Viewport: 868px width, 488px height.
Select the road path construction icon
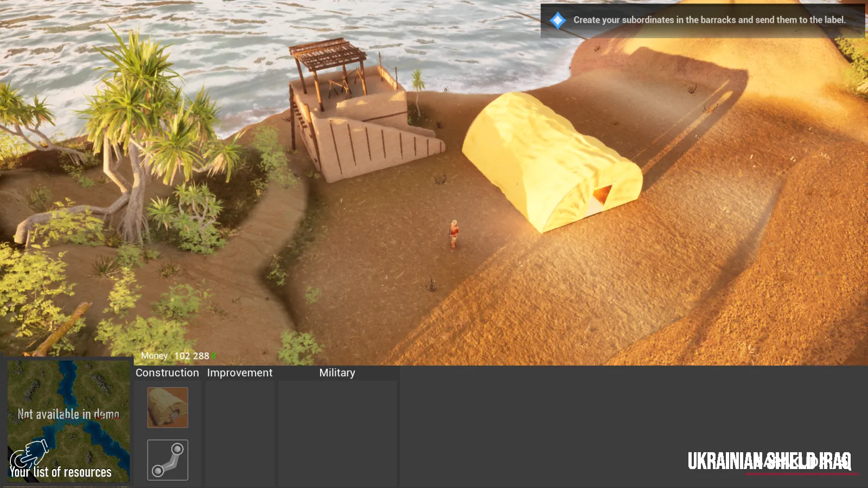tap(168, 460)
